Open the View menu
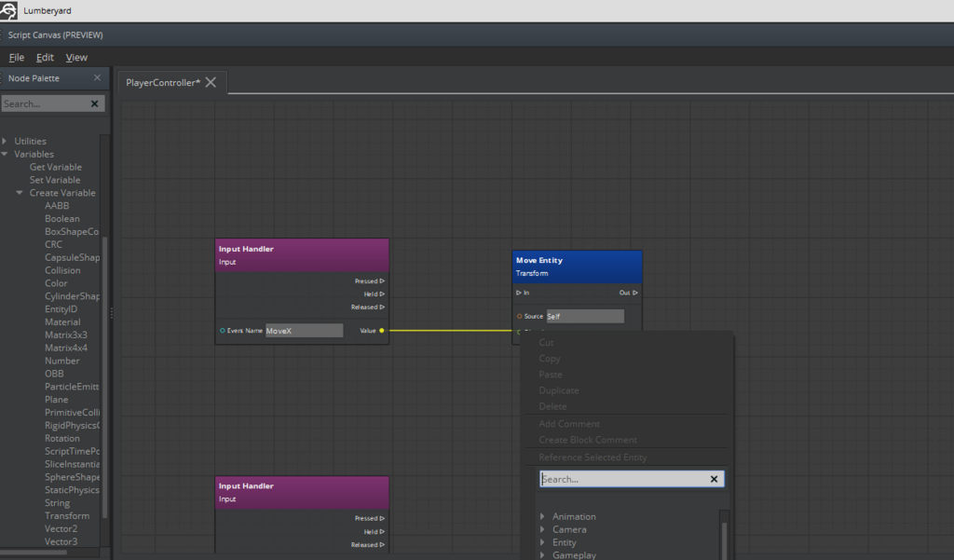The width and height of the screenshot is (954, 560). [x=76, y=57]
